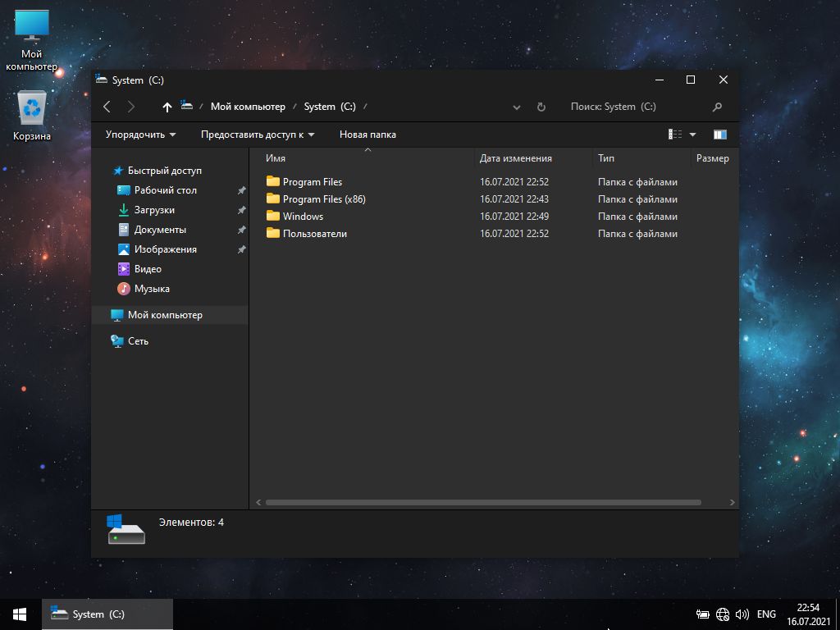Image resolution: width=840 pixels, height=630 pixels.
Task: Click the volume speaker tray icon
Action: [x=742, y=614]
